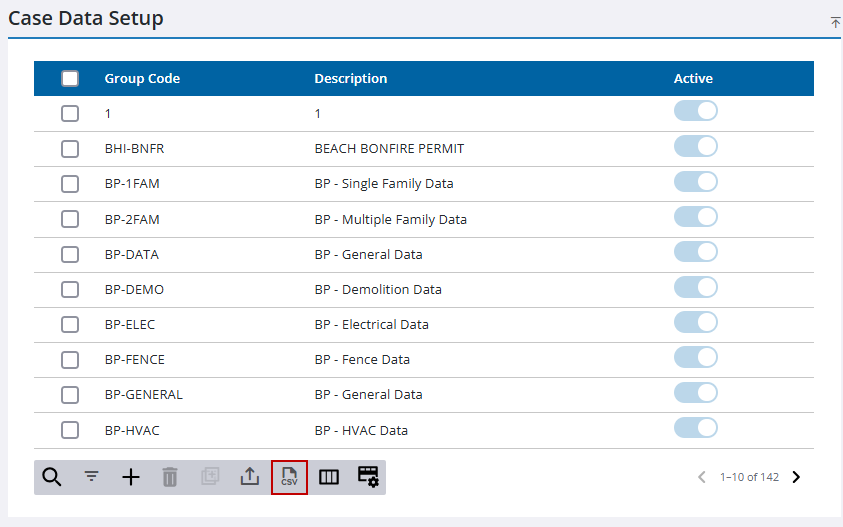
Task: Tick the checkbox for BP-FENCE
Action: coord(70,359)
